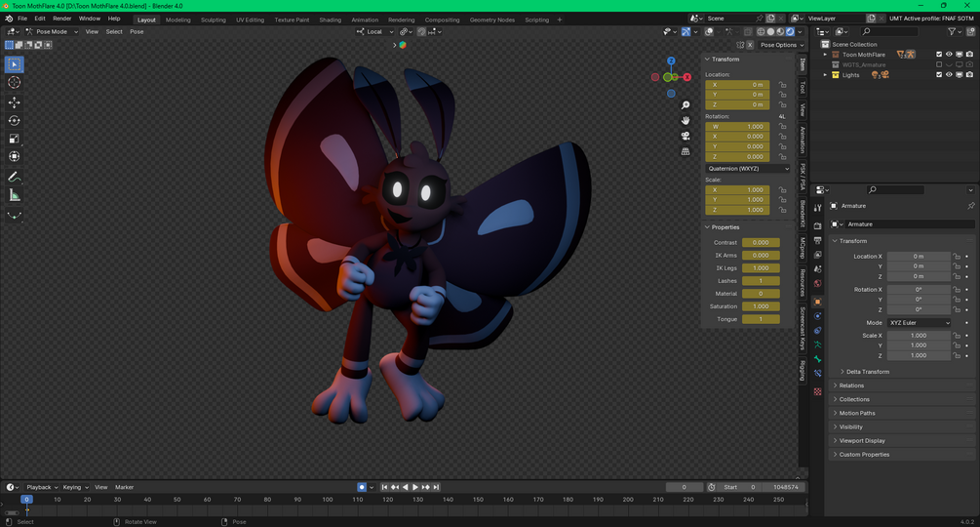Click the Blender logo menu icon
This screenshot has width=980, height=527.
pos(9,19)
